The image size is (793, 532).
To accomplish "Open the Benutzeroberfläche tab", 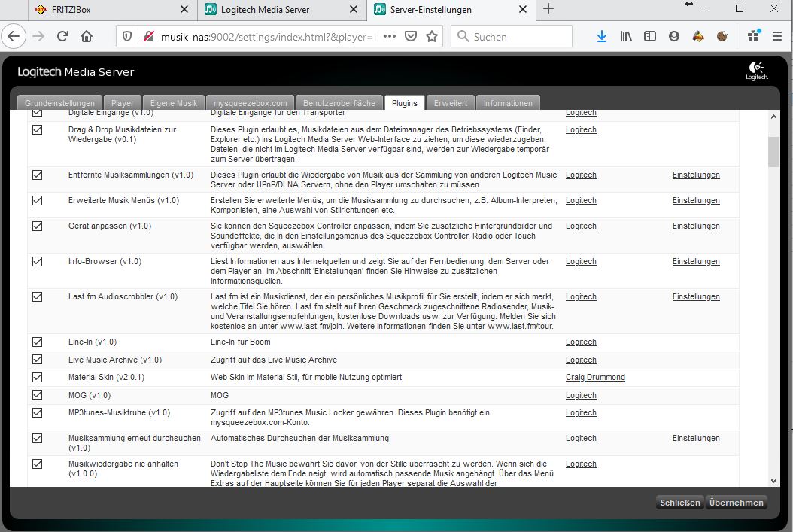I will [339, 102].
